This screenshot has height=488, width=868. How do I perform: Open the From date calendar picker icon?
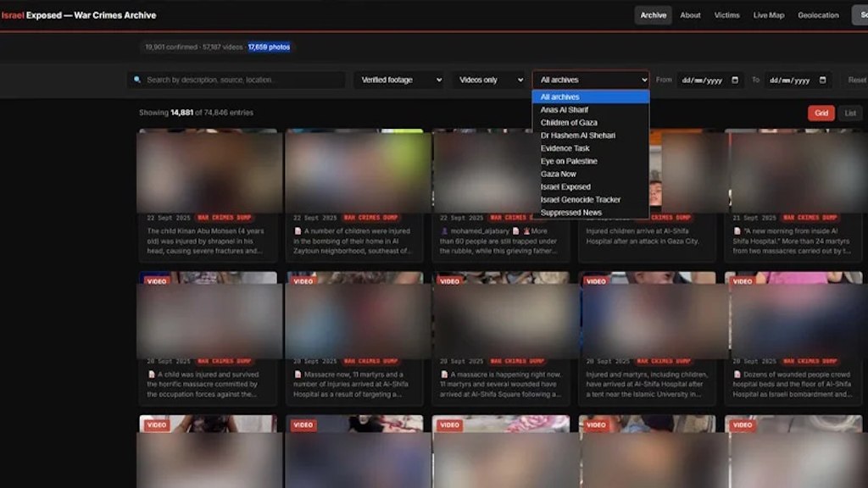click(x=735, y=80)
